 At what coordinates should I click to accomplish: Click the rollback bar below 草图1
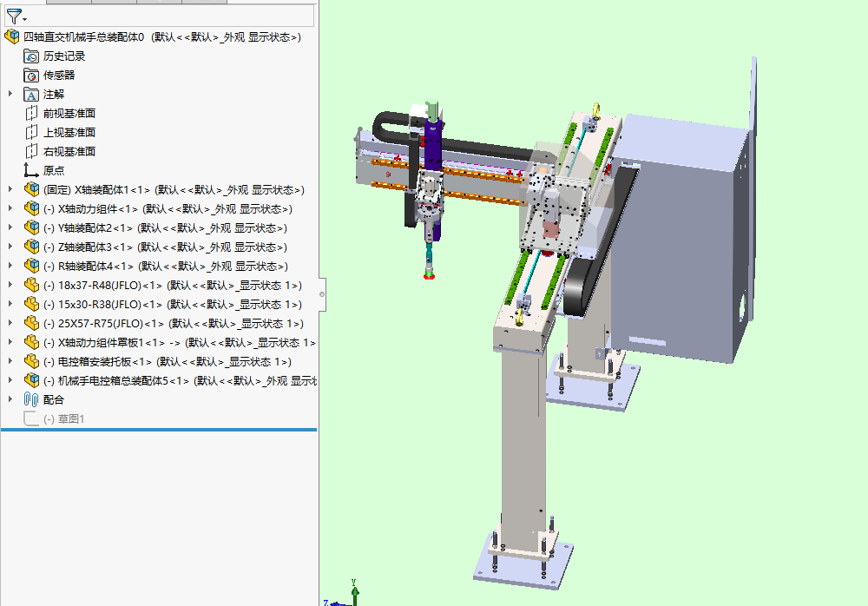point(159,429)
